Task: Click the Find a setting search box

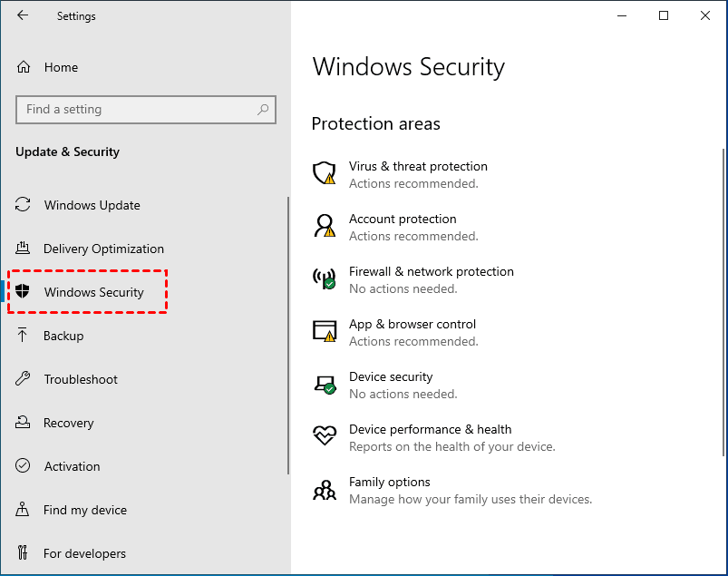Action: pos(136,110)
